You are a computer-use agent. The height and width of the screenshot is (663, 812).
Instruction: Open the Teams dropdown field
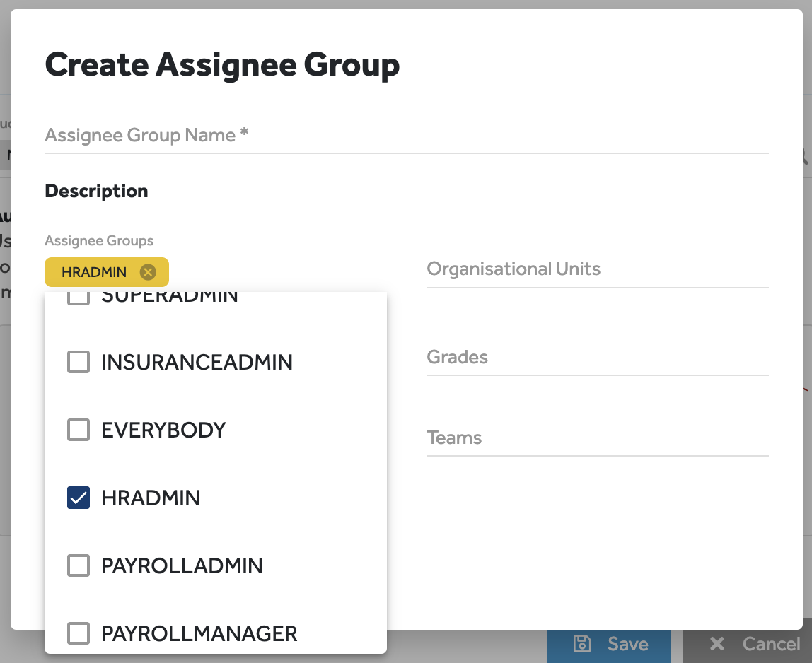click(x=597, y=438)
